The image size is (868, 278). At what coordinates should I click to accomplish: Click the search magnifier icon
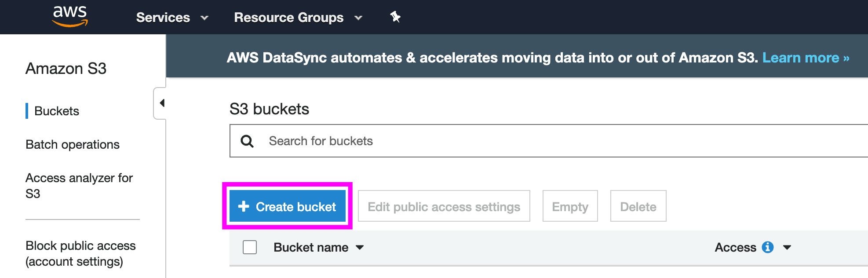248,141
